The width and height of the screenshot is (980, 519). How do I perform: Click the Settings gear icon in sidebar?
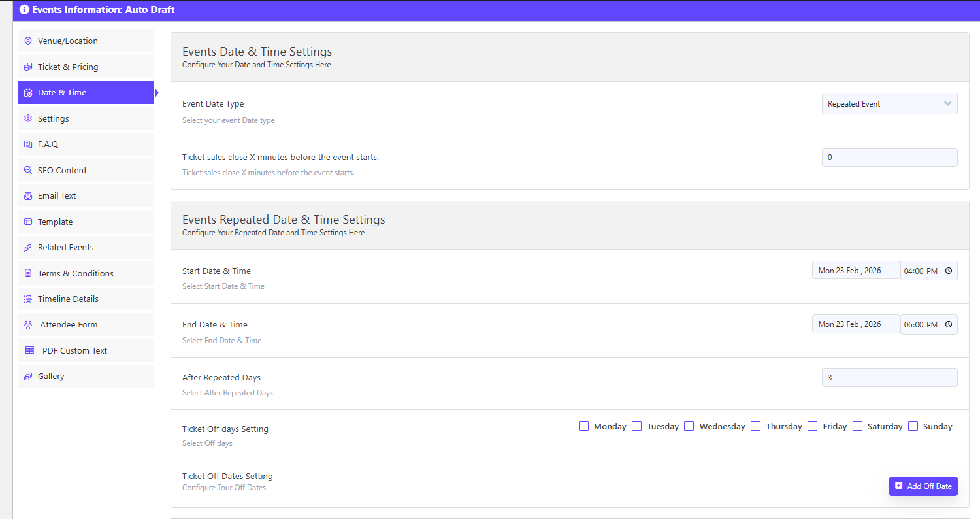coord(27,118)
